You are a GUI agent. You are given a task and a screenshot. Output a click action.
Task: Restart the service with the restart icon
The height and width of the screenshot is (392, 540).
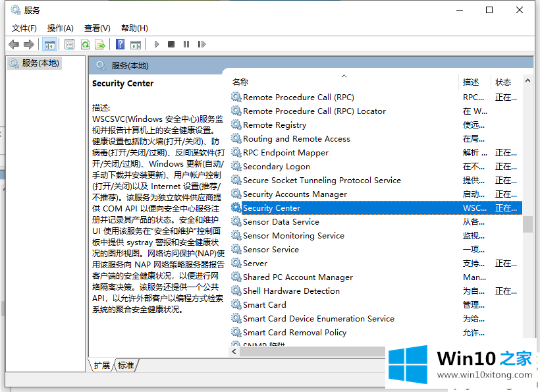(x=202, y=44)
